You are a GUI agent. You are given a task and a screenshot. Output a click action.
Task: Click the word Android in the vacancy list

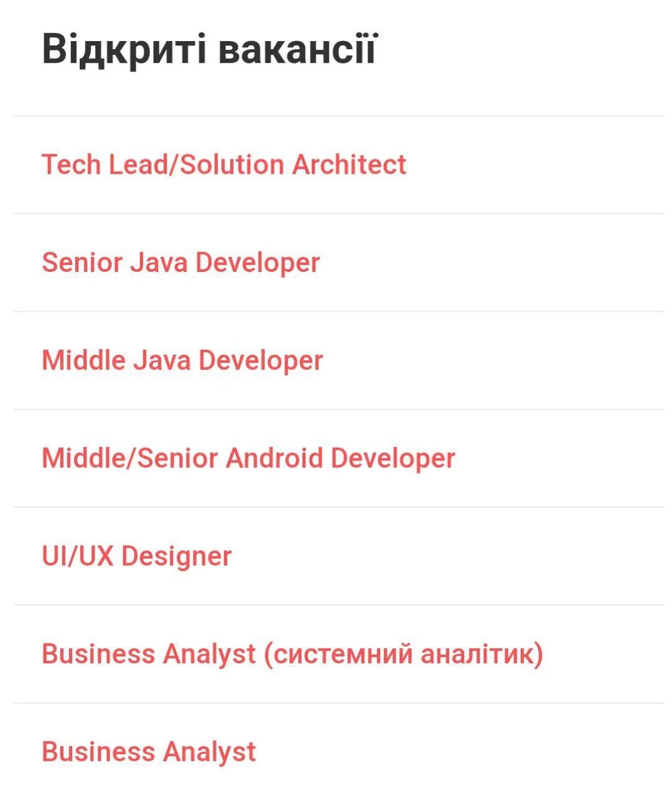coord(274,459)
